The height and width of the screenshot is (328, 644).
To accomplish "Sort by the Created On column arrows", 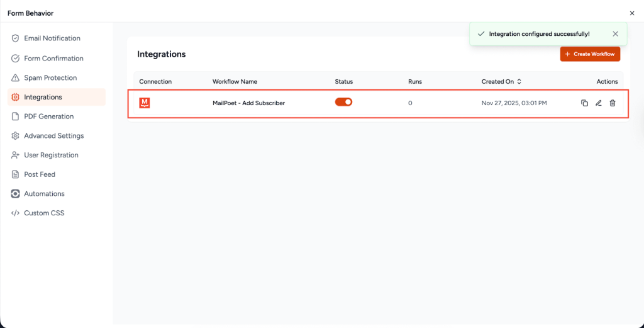I will tap(519, 82).
